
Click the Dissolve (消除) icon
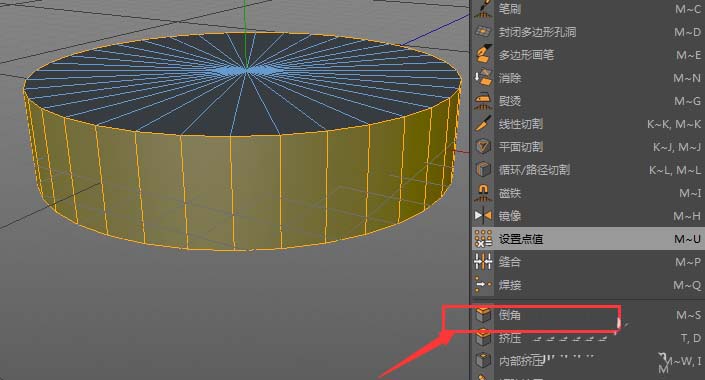tap(483, 77)
